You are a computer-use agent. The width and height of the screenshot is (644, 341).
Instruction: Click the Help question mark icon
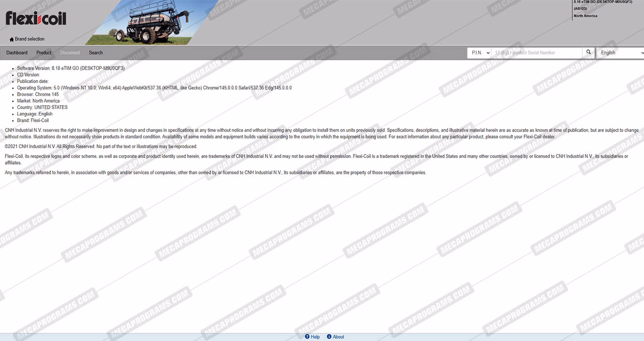tap(307, 337)
